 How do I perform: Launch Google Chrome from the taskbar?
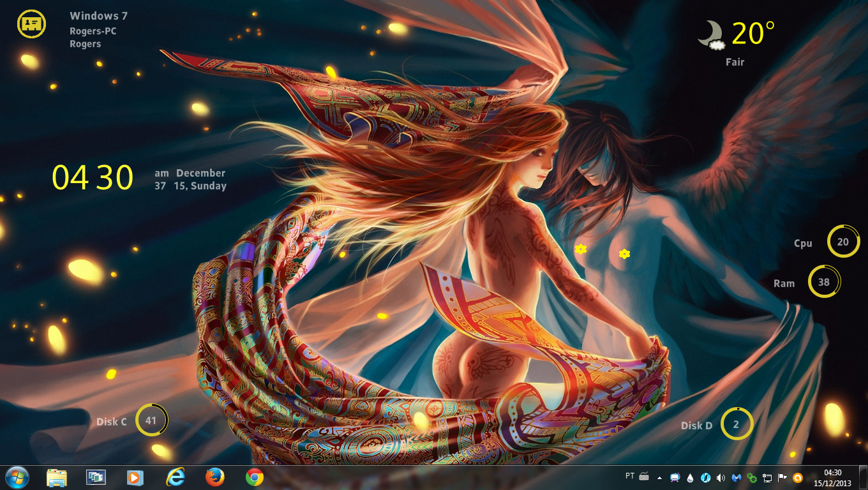pyautogui.click(x=255, y=477)
